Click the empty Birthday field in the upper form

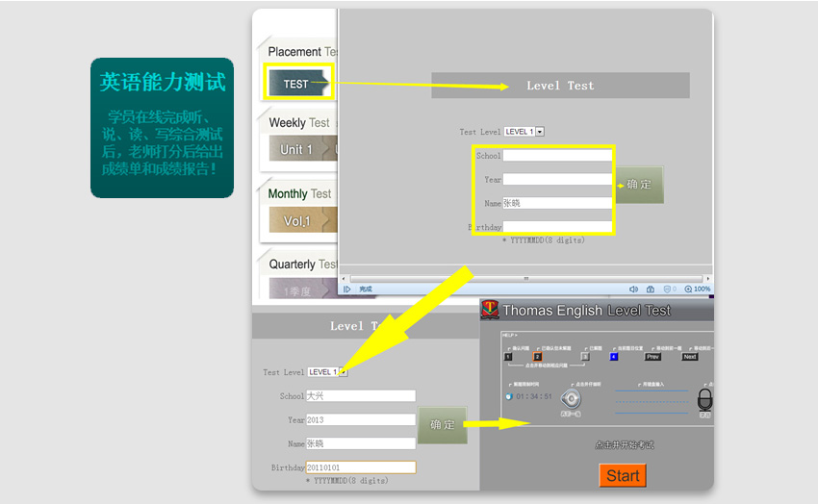point(557,227)
